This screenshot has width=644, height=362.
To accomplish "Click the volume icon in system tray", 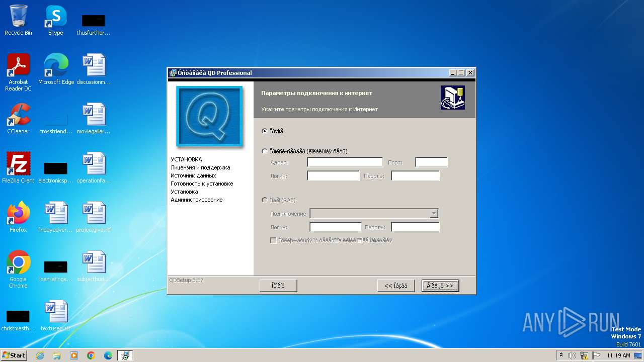I will click(572, 355).
